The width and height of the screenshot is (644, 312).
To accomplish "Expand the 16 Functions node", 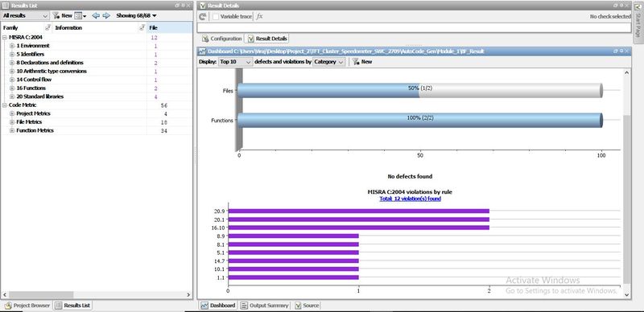I will tap(12, 88).
